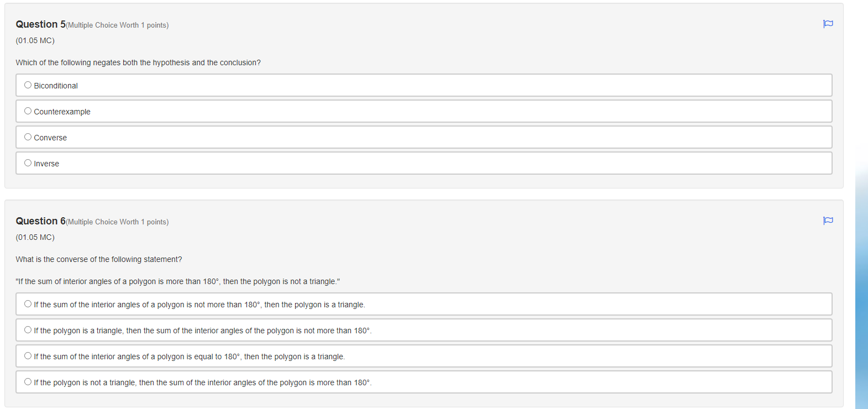The height and width of the screenshot is (409, 868).
Task: Select the Biconditional answer radio button
Action: [x=28, y=85]
